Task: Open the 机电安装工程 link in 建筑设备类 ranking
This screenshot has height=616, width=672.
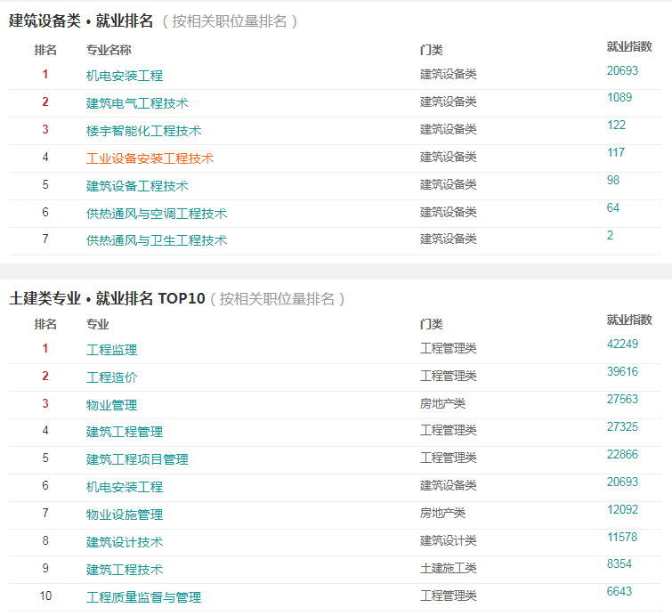Action: [x=125, y=76]
